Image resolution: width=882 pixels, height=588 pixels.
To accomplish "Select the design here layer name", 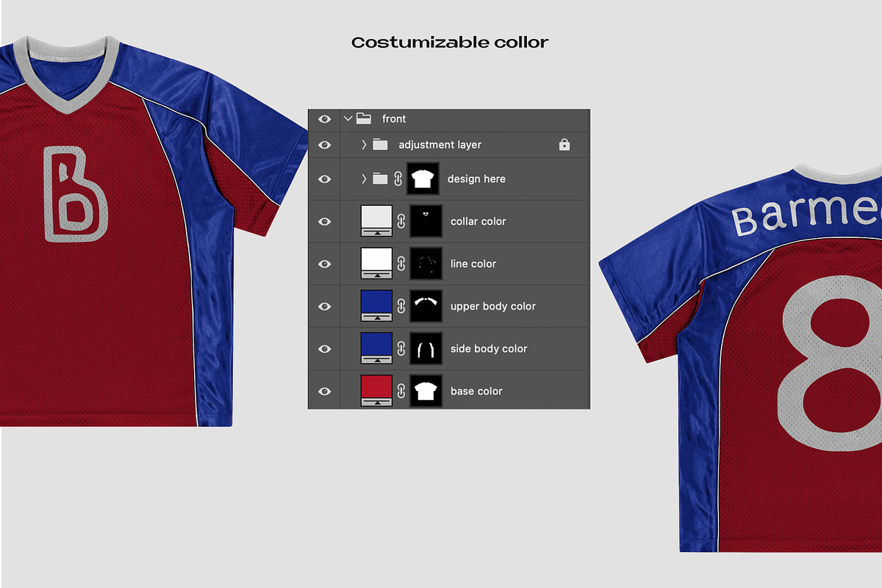I will [476, 179].
